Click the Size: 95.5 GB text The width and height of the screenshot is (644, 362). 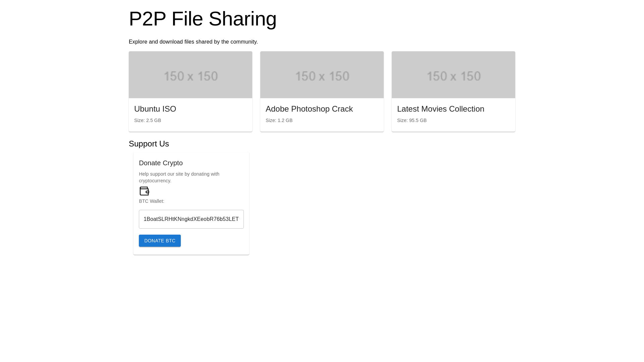[x=412, y=120]
